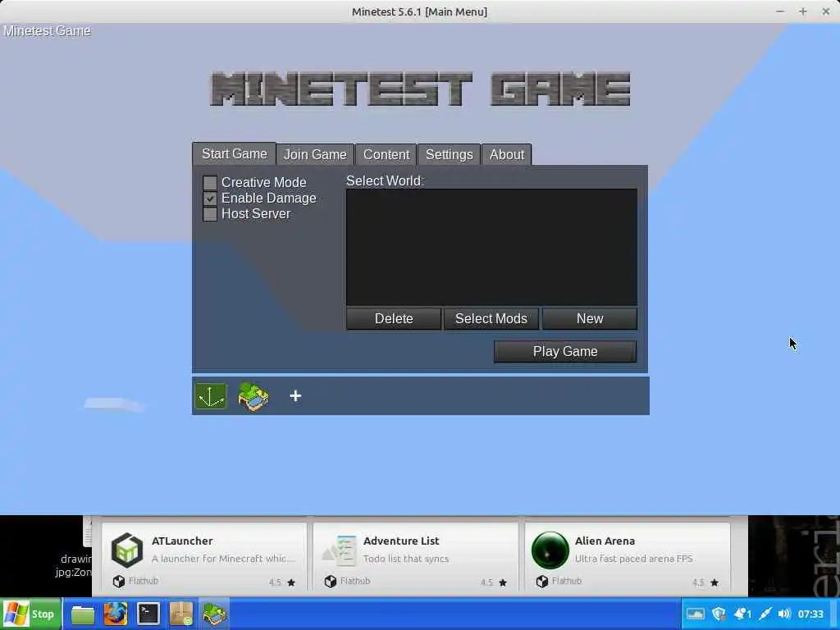Open the notifications bell tray icon
This screenshot has width=840, height=630.
click(742, 614)
